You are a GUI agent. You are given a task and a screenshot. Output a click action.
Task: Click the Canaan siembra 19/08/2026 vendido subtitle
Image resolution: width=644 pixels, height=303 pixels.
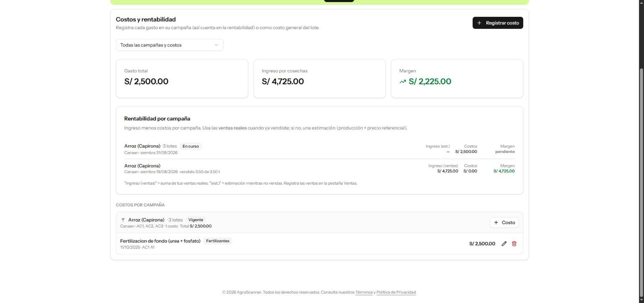click(x=172, y=172)
